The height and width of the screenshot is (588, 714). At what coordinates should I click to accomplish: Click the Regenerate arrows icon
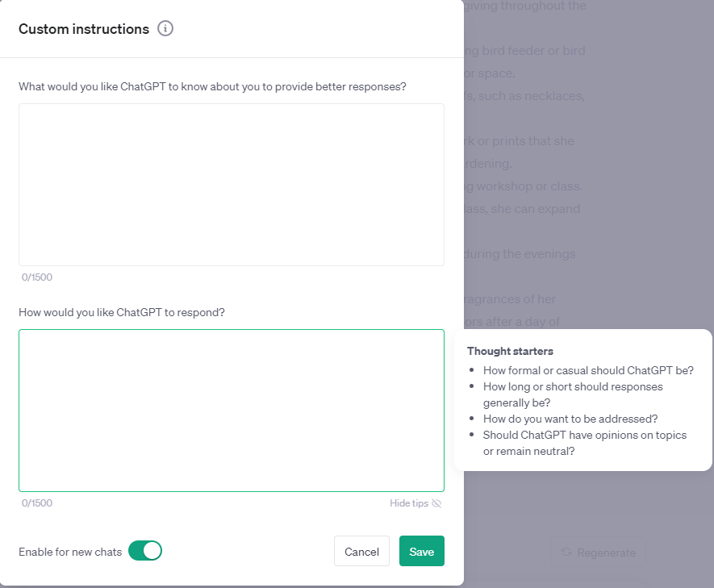pos(566,553)
